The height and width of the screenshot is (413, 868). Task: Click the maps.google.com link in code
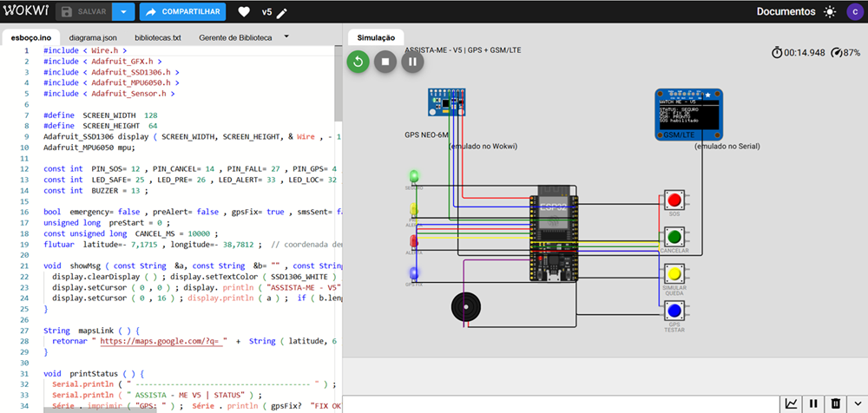coord(161,342)
